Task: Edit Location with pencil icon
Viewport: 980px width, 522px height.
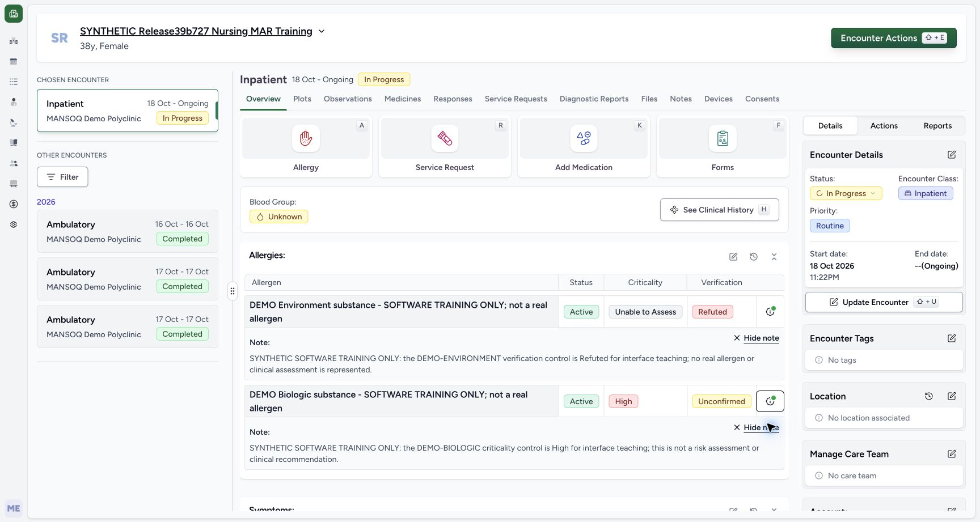Action: click(952, 396)
